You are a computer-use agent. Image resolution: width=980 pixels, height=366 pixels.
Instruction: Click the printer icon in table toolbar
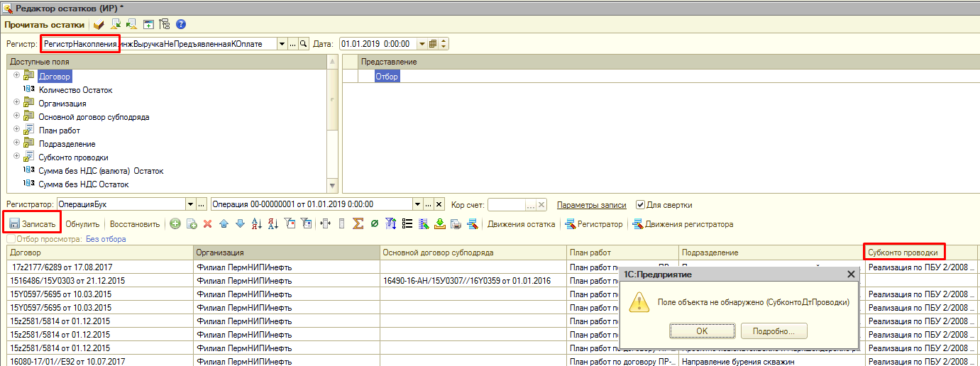pos(456,224)
